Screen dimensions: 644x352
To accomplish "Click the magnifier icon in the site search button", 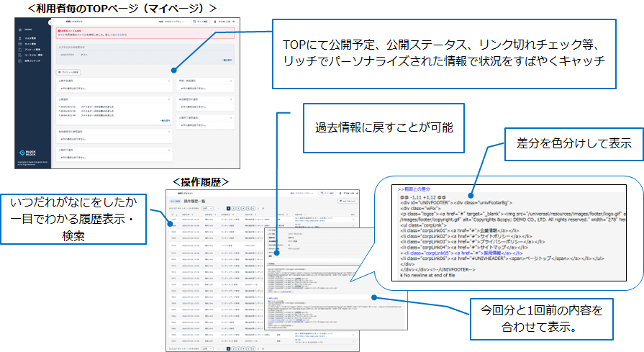I will pyautogui.click(x=194, y=22).
